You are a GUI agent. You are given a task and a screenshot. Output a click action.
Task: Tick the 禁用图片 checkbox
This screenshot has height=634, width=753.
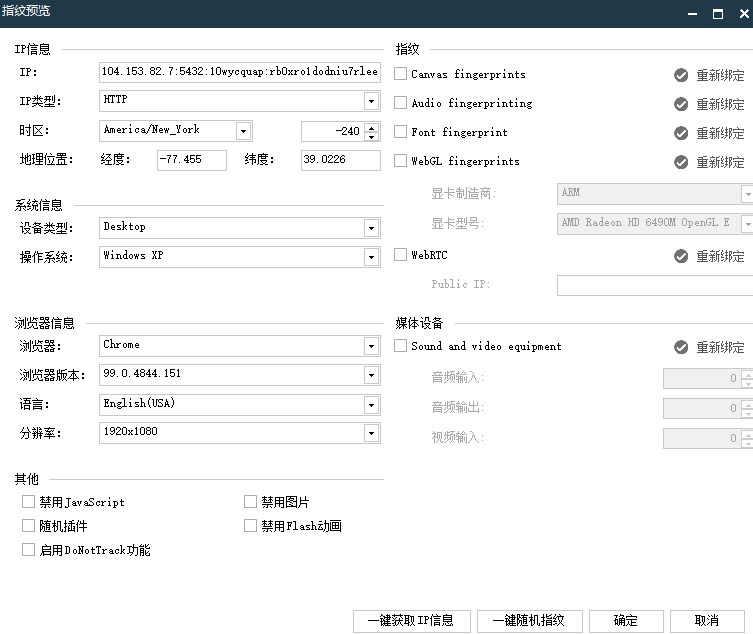pos(250,502)
